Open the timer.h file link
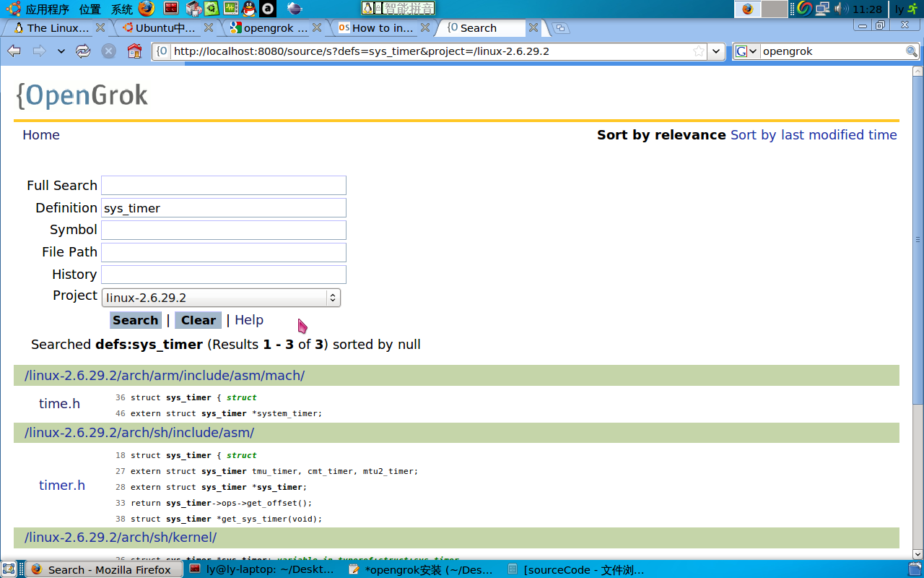This screenshot has width=924, height=578. coord(62,486)
